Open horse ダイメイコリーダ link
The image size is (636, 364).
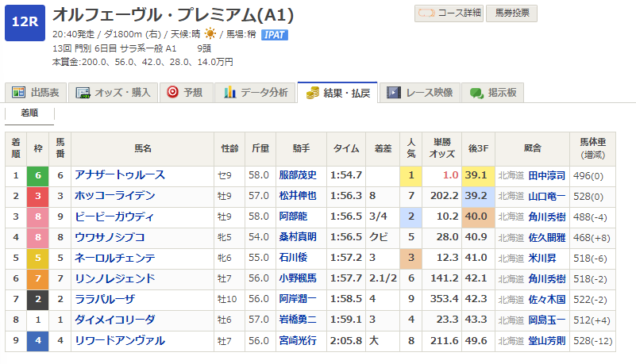tap(115, 320)
